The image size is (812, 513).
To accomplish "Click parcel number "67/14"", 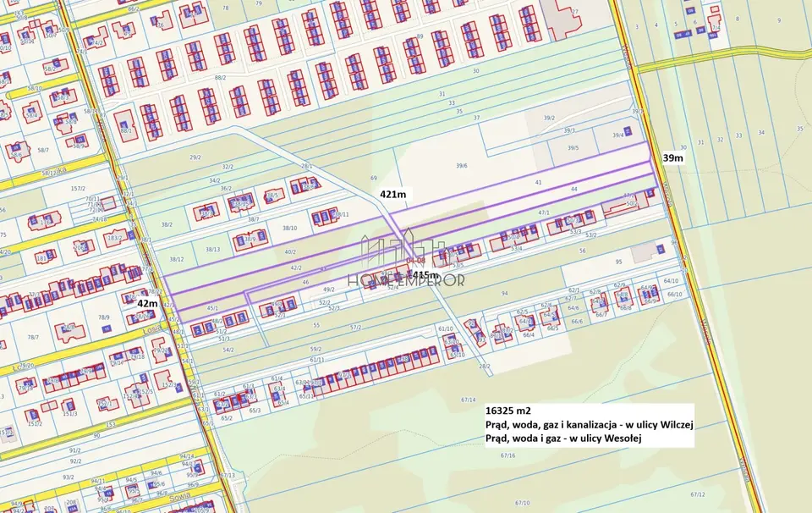I will tap(468, 400).
